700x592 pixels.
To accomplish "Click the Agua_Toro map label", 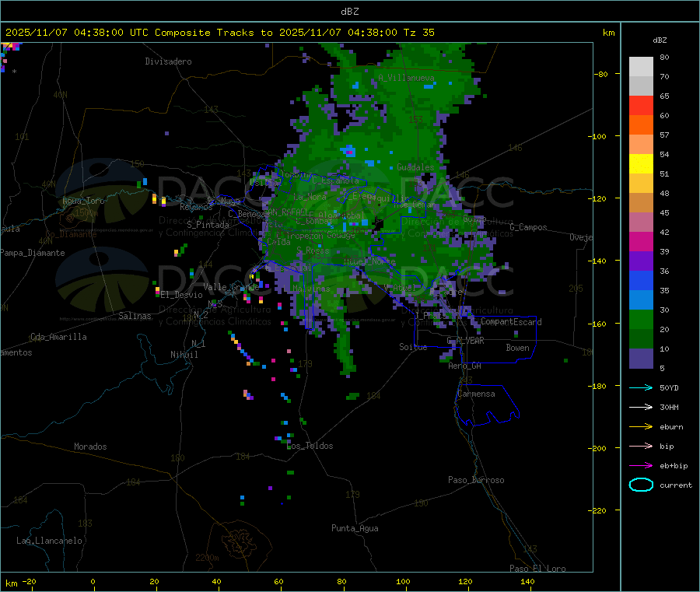I will pyautogui.click(x=83, y=201).
